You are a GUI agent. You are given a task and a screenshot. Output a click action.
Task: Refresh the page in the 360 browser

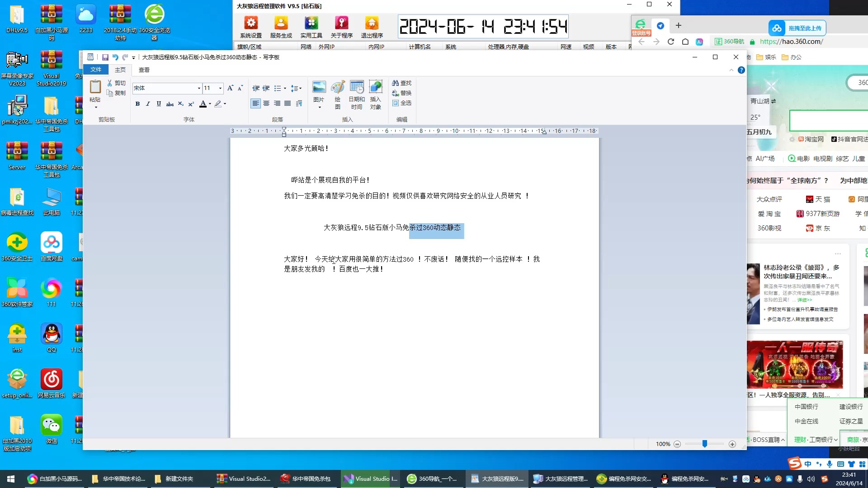pos(671,42)
